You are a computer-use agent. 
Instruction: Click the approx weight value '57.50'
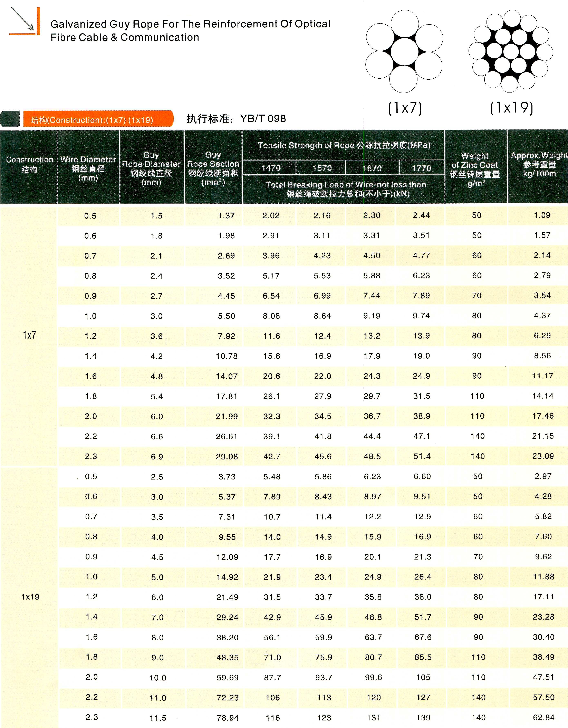[544, 697]
